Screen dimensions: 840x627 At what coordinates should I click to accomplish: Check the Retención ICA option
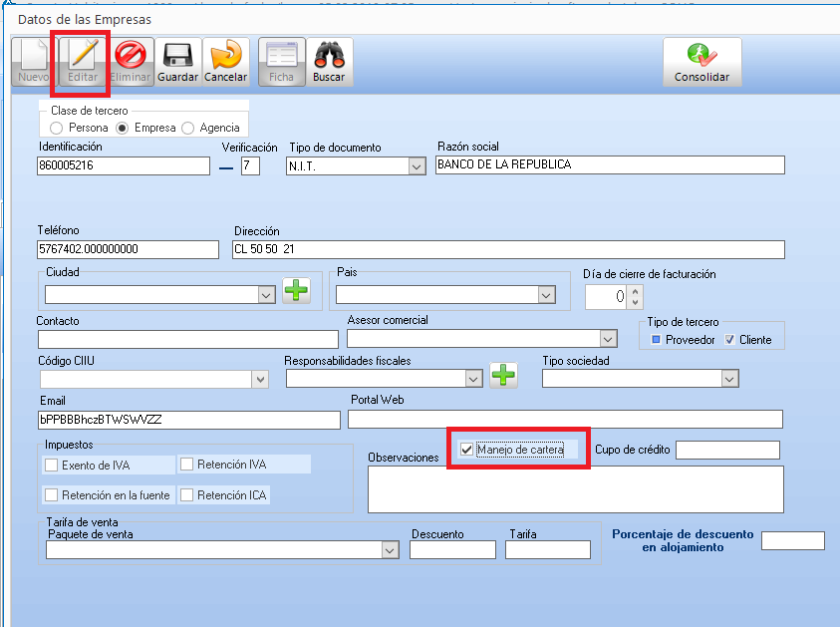tap(186, 495)
